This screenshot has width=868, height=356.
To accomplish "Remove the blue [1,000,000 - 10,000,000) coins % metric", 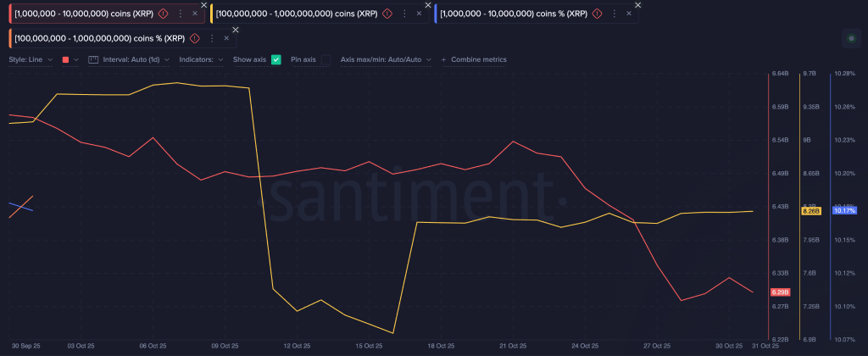I will tap(631, 14).
